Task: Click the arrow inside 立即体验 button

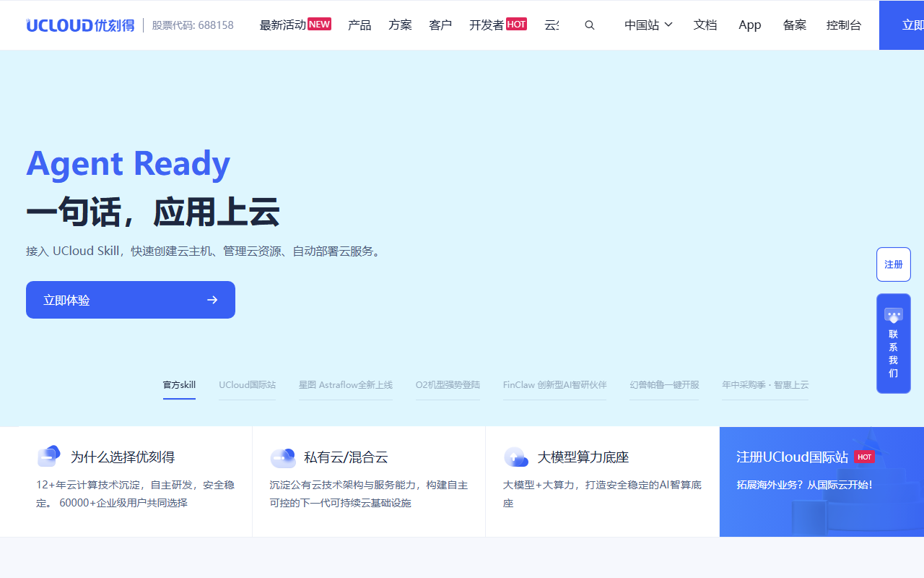Action: pyautogui.click(x=212, y=300)
